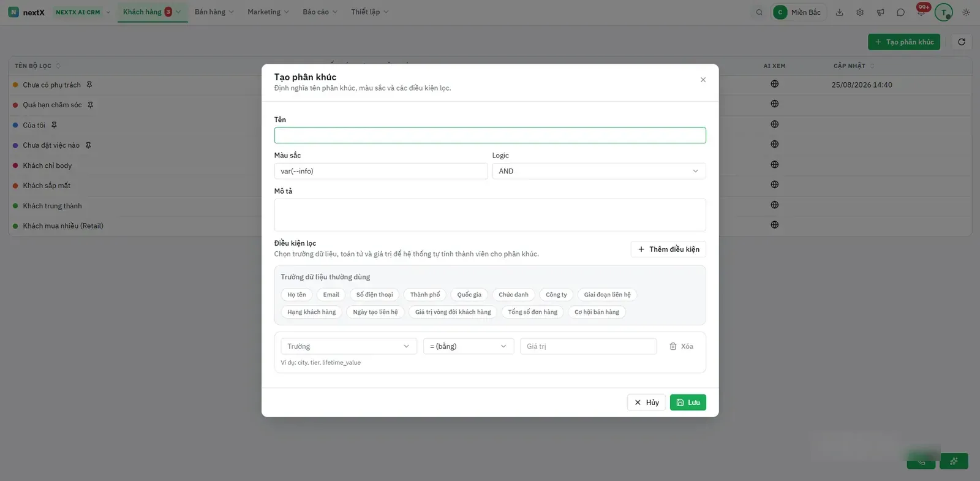Click the Mô tả description box
This screenshot has height=481, width=980.
[x=490, y=215]
